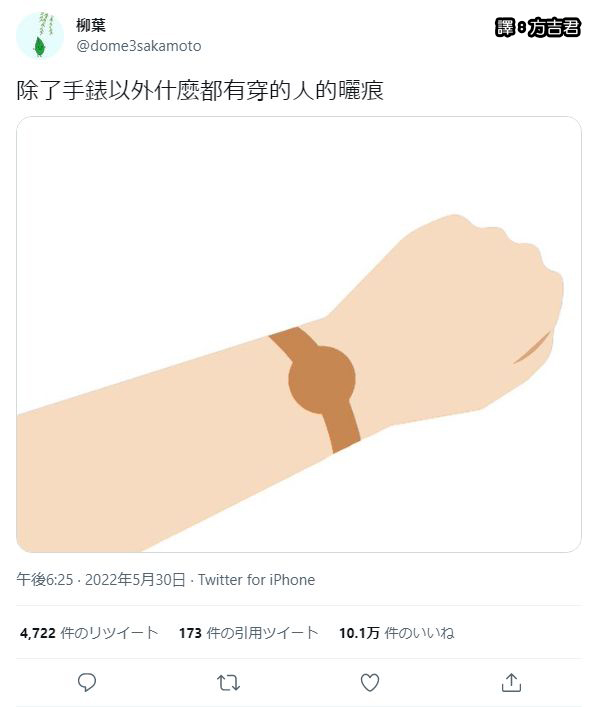
Task: Show the 10.1万 likes list
Action: click(396, 633)
